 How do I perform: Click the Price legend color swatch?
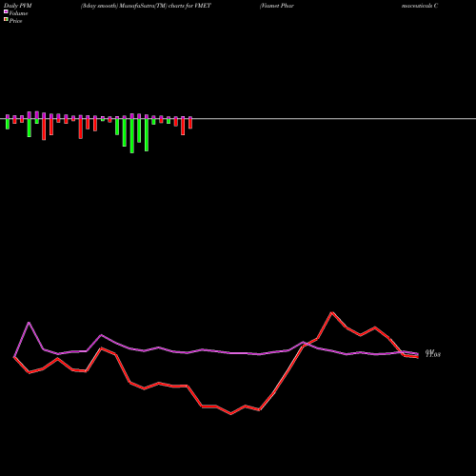[6, 19]
